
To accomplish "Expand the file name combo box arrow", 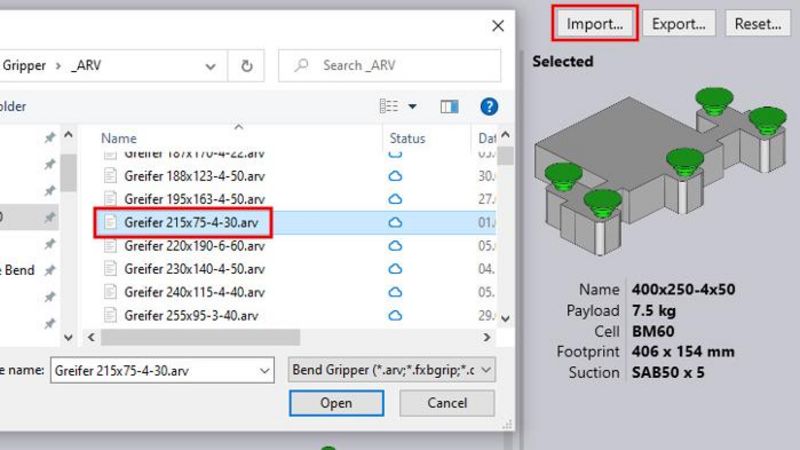I will pos(264,370).
